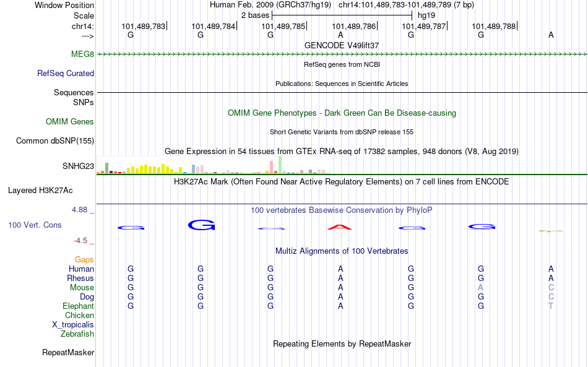Click the Window Position label
Screen dimensions: 588x367
64,6
